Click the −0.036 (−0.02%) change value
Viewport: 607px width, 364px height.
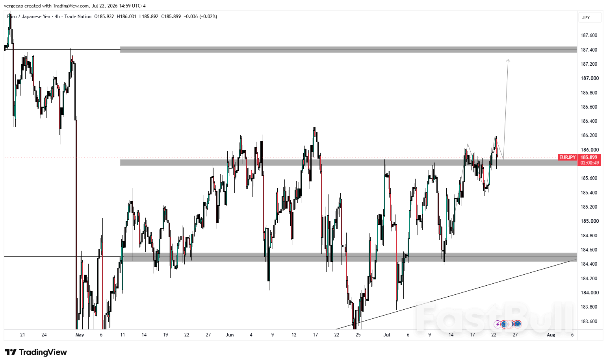pos(200,17)
